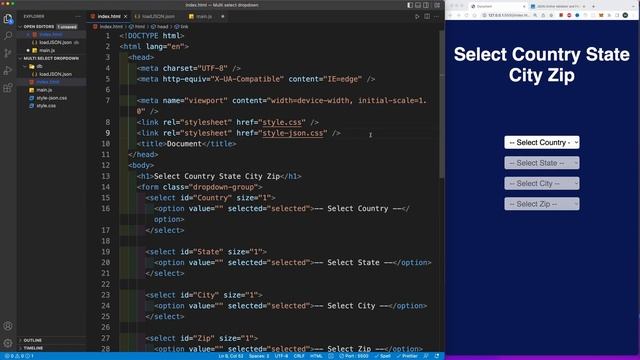This screenshot has height=360, width=640.
Task: Open the Select State dropdown in the browser
Action: [x=542, y=163]
